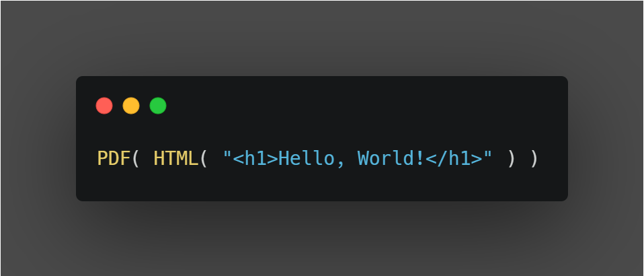
Task: Click the opening parenthesis after HTML
Action: tap(204, 159)
